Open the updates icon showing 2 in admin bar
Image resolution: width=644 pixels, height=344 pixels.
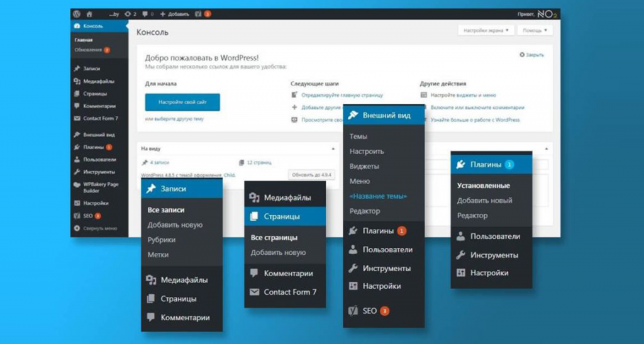click(x=130, y=14)
